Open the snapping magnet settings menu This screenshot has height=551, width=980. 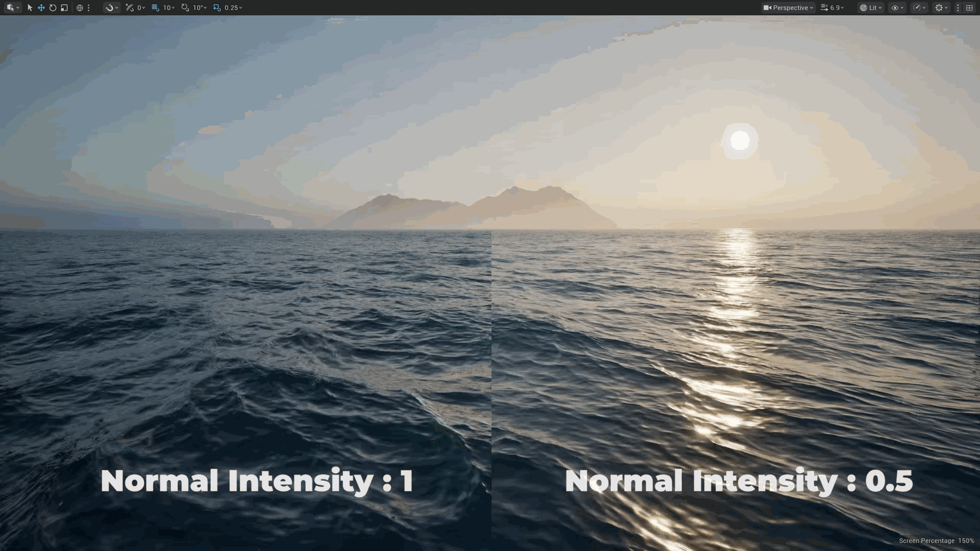click(x=112, y=8)
